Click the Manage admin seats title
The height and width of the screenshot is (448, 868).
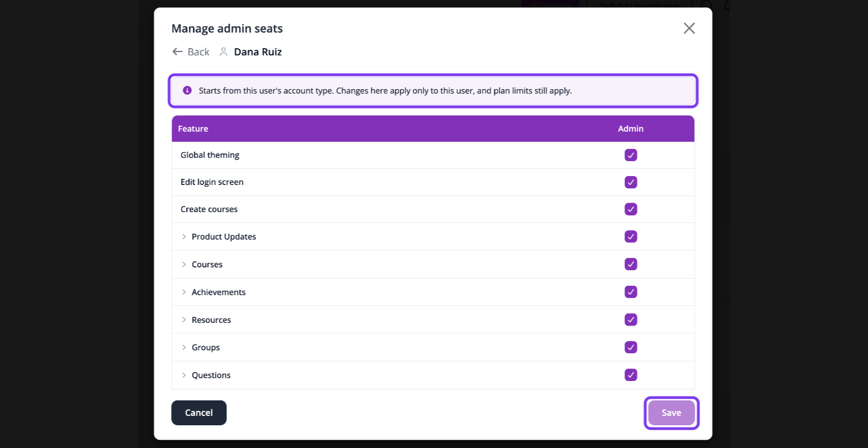click(x=227, y=29)
